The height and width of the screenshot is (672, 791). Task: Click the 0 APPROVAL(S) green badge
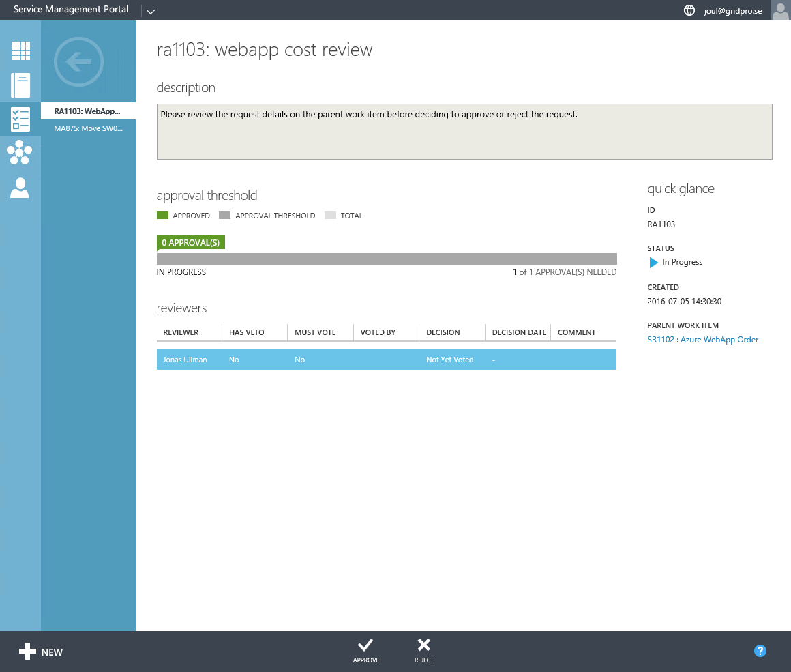tap(191, 242)
